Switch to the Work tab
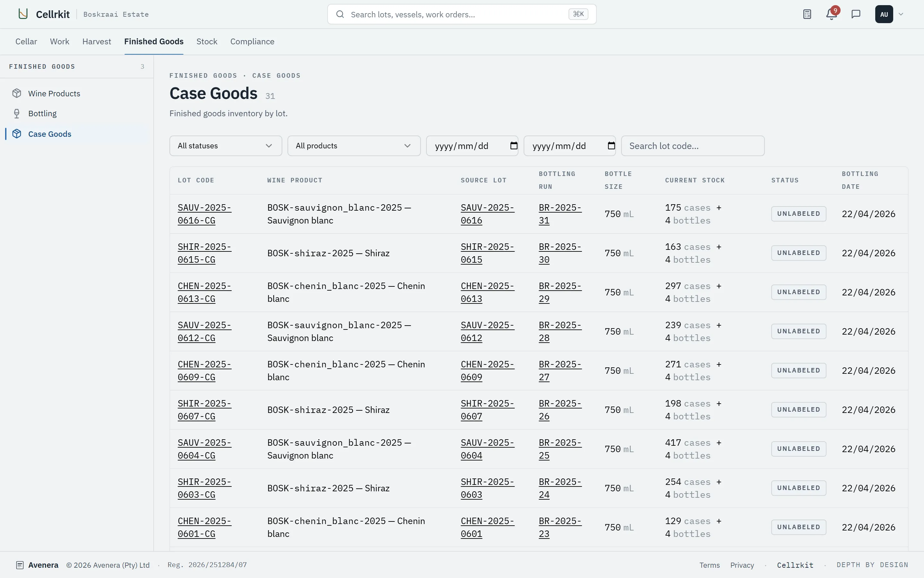Viewport: 924px width, 578px height. click(x=60, y=41)
